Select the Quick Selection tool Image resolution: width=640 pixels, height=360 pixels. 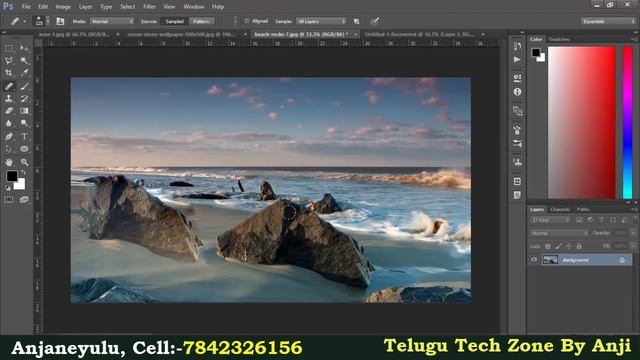point(24,61)
